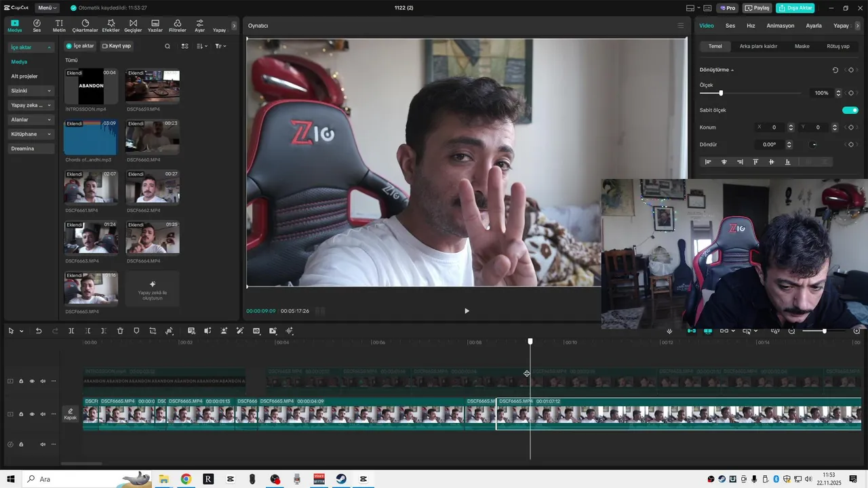Image resolution: width=868 pixels, height=488 pixels.
Task: Click the Döndür rotation value field
Action: click(769, 144)
